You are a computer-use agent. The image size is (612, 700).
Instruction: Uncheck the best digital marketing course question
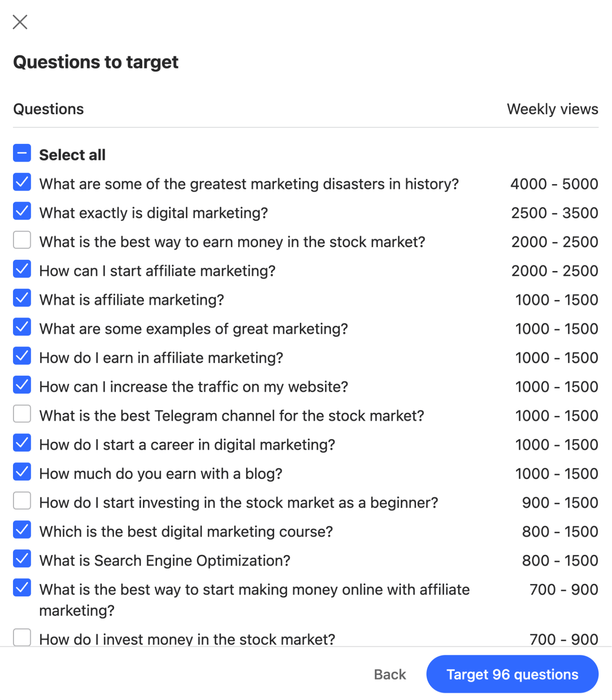[x=22, y=531]
